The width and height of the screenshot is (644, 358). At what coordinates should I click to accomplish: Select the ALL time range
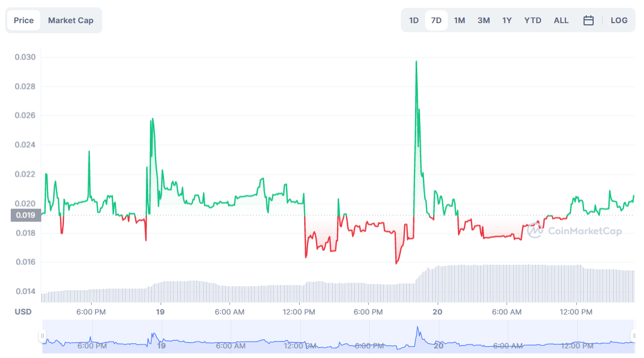pyautogui.click(x=561, y=20)
